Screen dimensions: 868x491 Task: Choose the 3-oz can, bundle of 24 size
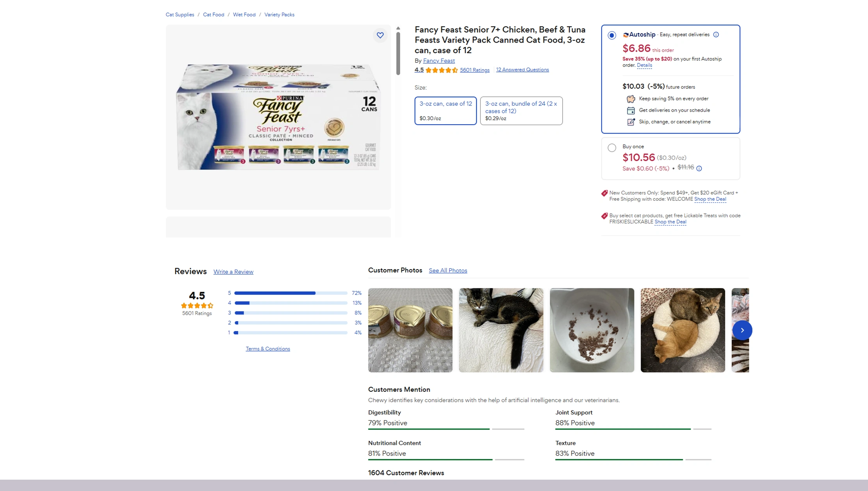pyautogui.click(x=521, y=111)
